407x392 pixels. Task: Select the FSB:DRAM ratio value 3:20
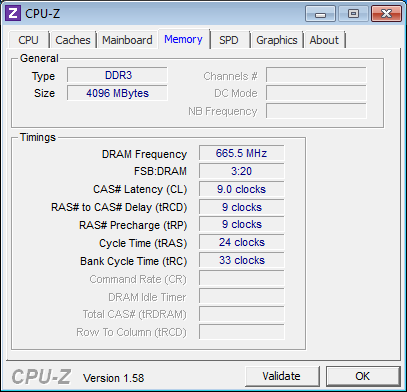pyautogui.click(x=242, y=171)
